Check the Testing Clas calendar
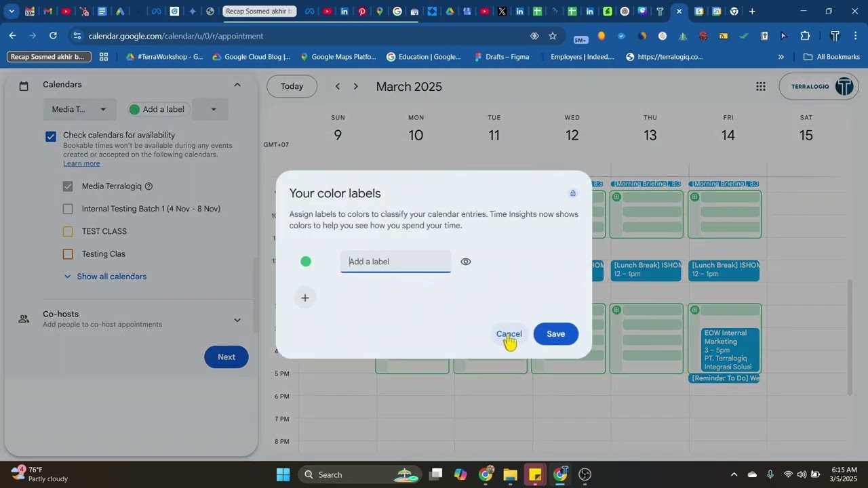 point(68,254)
